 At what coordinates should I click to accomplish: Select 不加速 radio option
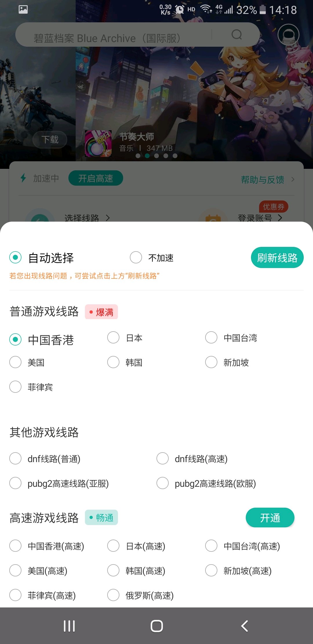click(136, 257)
